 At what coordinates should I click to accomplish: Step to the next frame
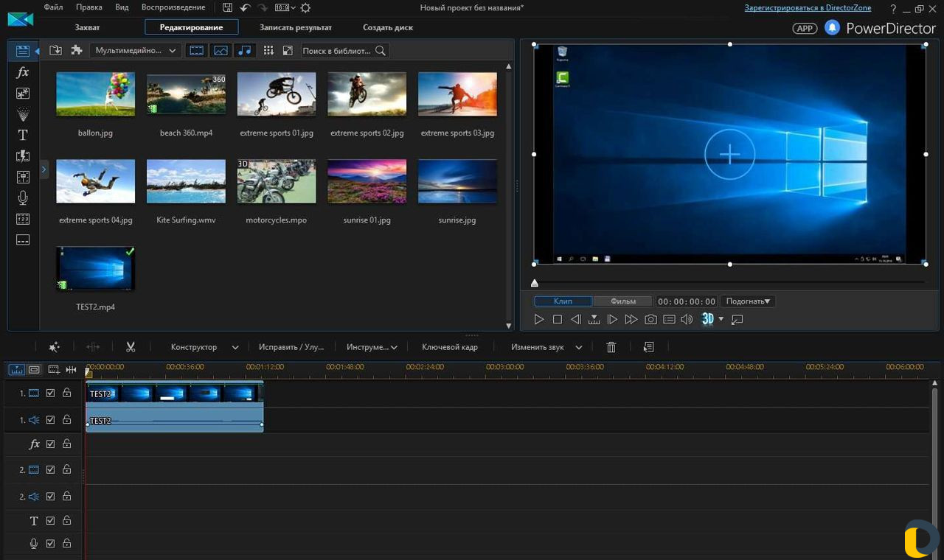(x=612, y=319)
